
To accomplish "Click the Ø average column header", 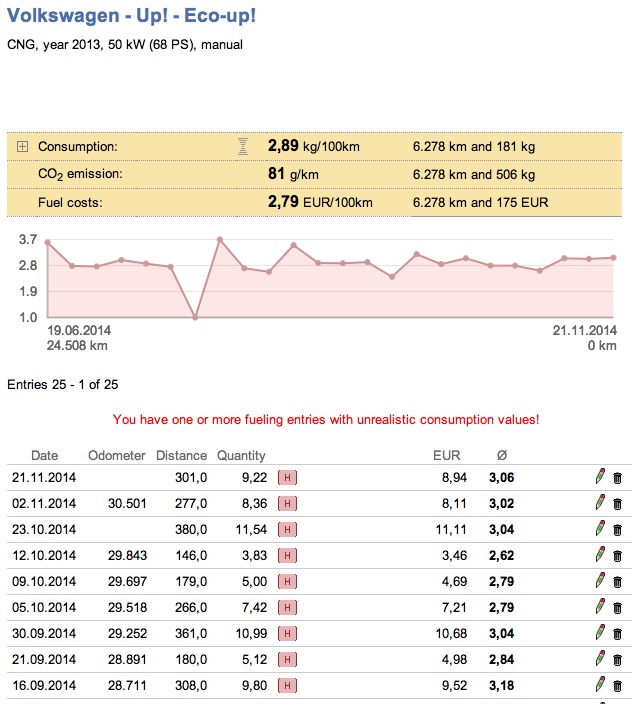I will click(502, 455).
